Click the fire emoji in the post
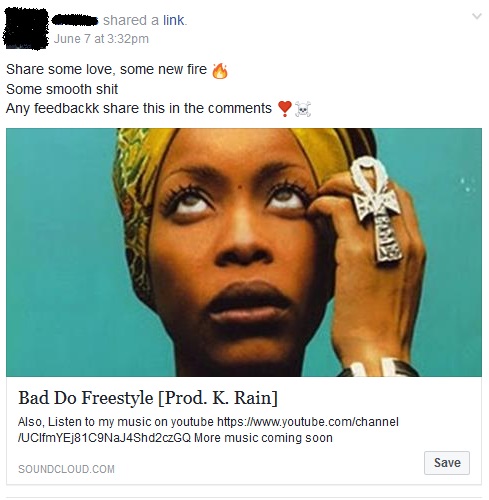 click(x=220, y=71)
